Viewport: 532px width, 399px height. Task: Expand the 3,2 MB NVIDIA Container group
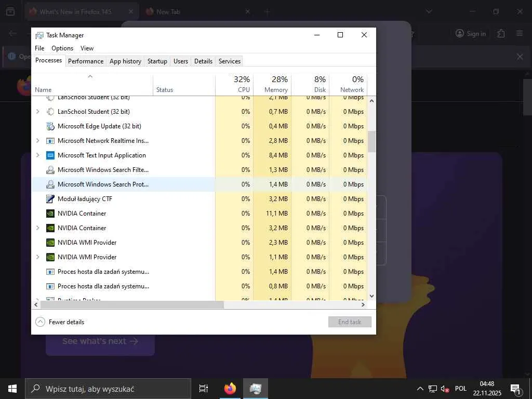[x=37, y=228]
